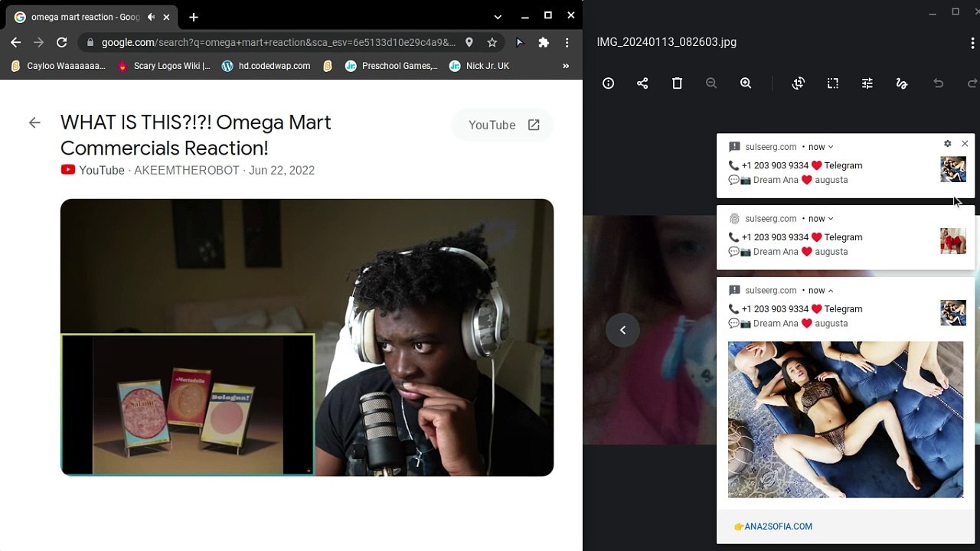980x551 pixels.
Task: Go back using the search result arrow
Action: pos(34,122)
